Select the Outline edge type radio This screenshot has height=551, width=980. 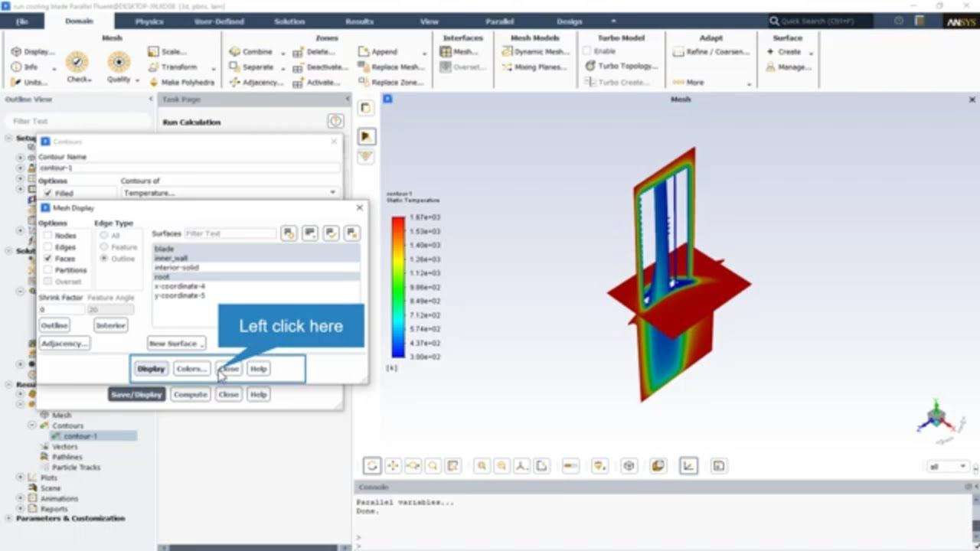(x=104, y=259)
